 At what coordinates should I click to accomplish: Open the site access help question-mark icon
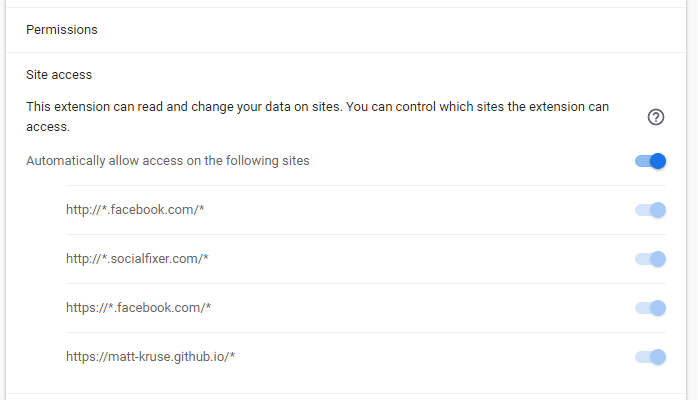click(656, 117)
